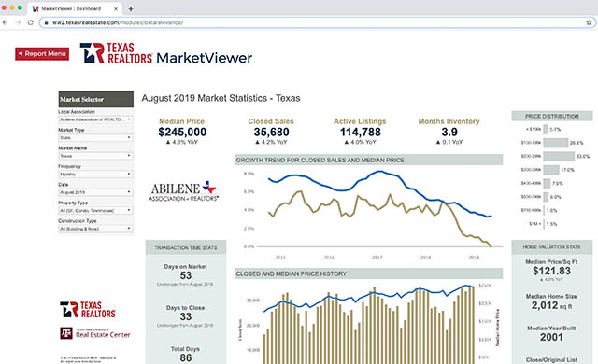Click the browser forward arrow
This screenshot has height=364, width=598.
pos(18,22)
